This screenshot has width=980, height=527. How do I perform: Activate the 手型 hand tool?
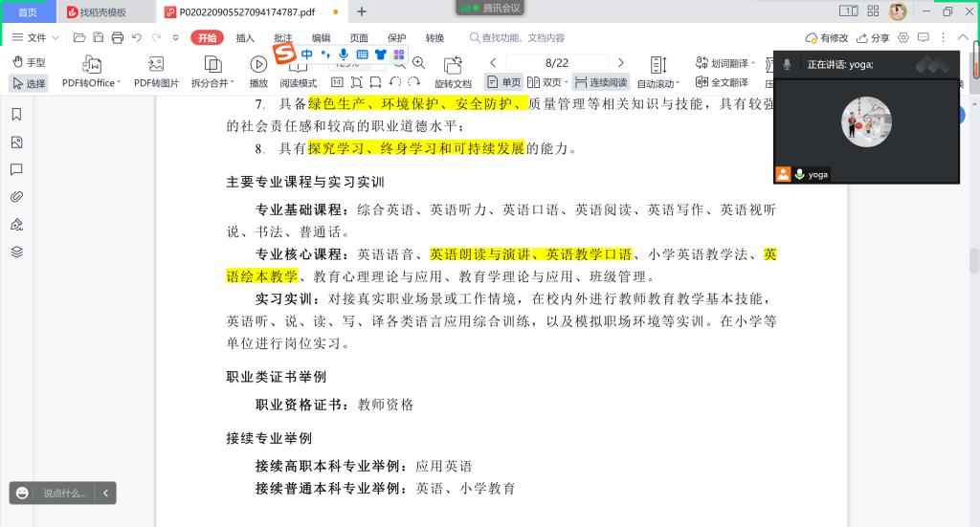(x=29, y=62)
